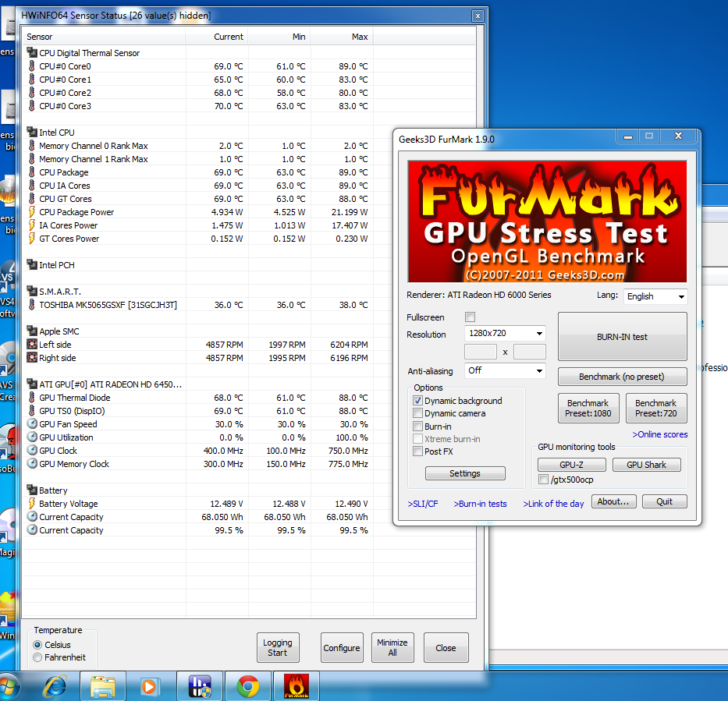This screenshot has width=728, height=701.
Task: Open the Lang dropdown showing English
Action: [x=655, y=296]
